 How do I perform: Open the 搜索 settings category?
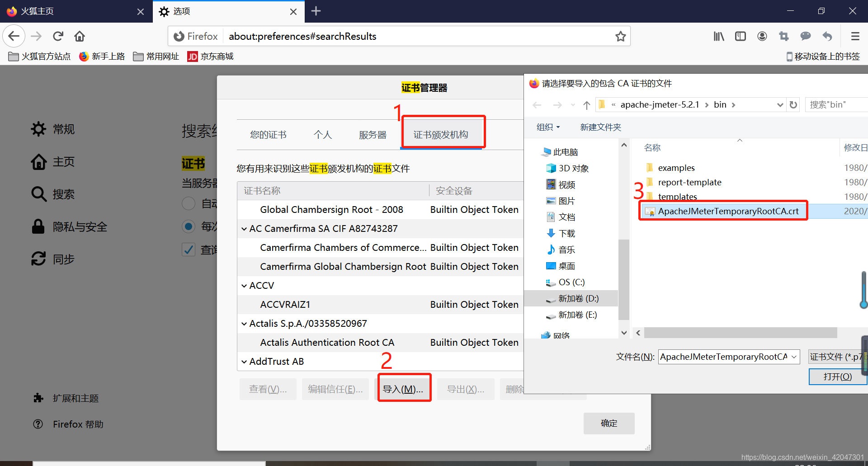click(53, 194)
